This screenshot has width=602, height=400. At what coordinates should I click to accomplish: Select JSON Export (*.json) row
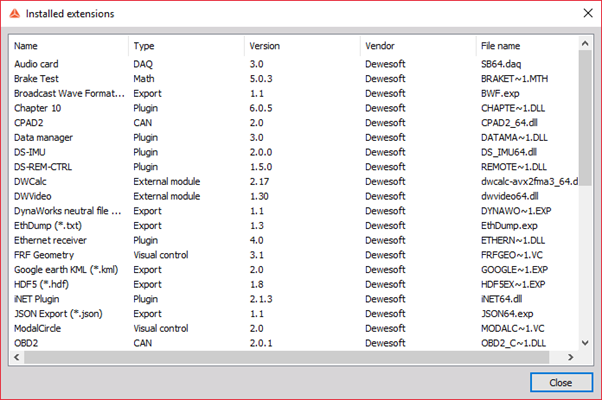pos(294,314)
